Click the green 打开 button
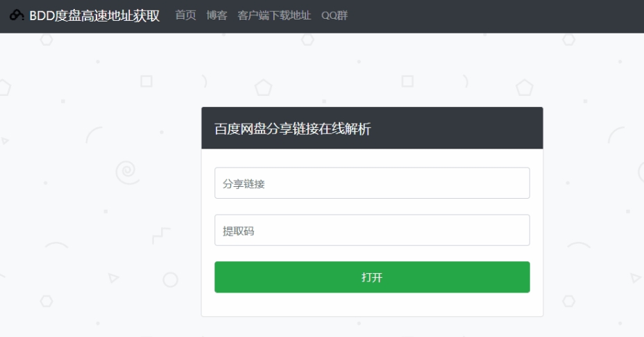The image size is (644, 337). click(x=372, y=277)
